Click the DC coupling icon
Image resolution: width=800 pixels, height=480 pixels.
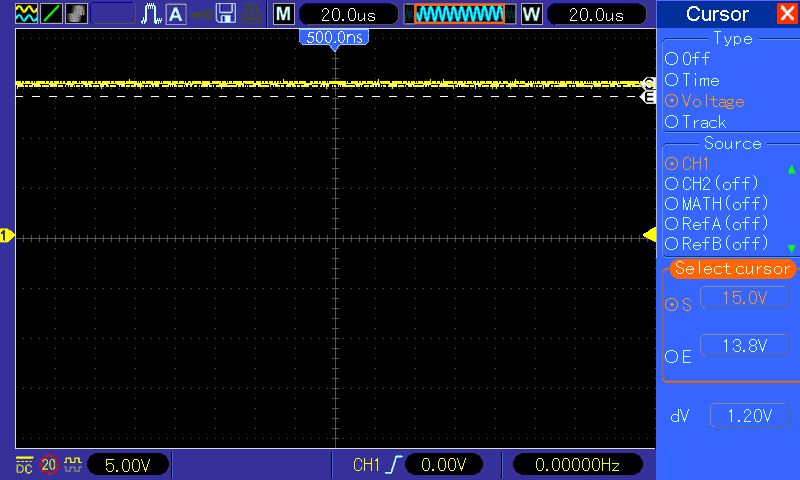tap(24, 465)
